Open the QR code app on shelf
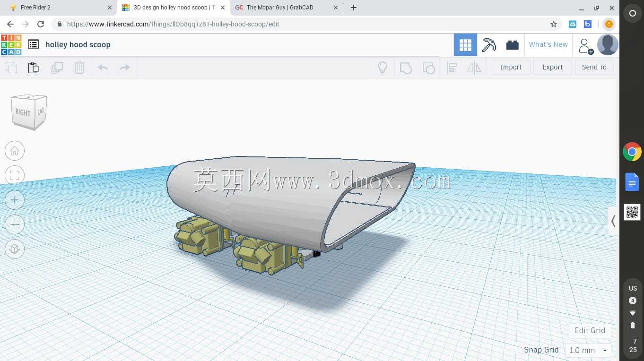 click(632, 212)
